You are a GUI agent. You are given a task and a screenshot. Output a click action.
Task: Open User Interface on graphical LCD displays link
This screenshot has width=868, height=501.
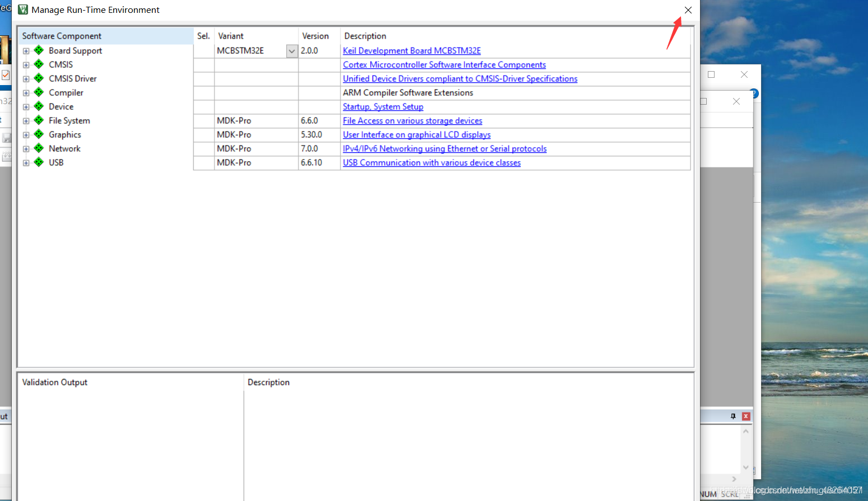point(417,134)
